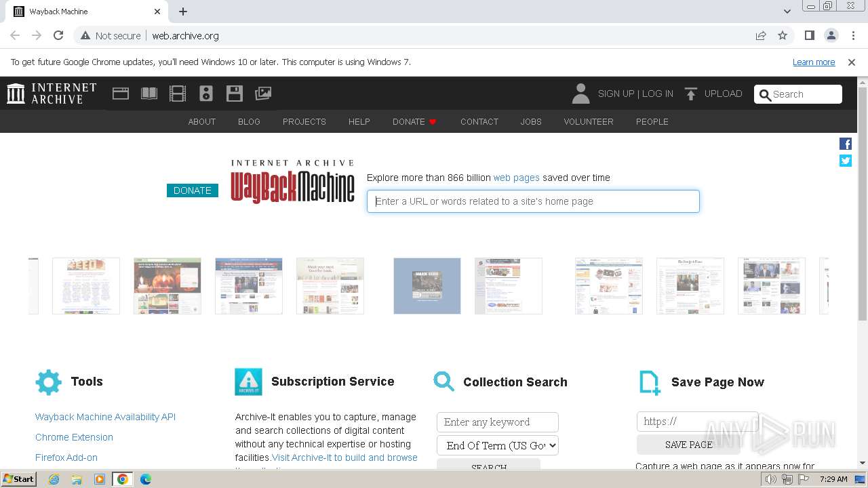This screenshot has width=868, height=488.
Task: Bookmark this page with star icon
Action: click(x=783, y=35)
